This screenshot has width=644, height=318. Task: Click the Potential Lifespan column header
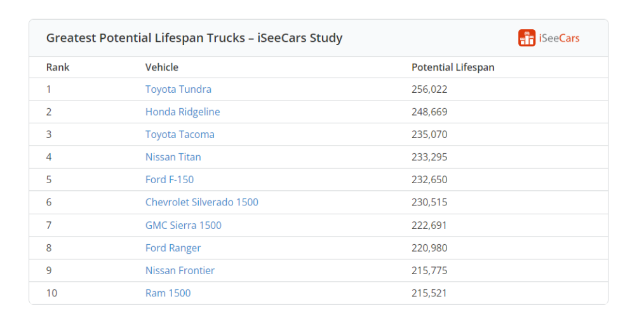click(x=453, y=67)
